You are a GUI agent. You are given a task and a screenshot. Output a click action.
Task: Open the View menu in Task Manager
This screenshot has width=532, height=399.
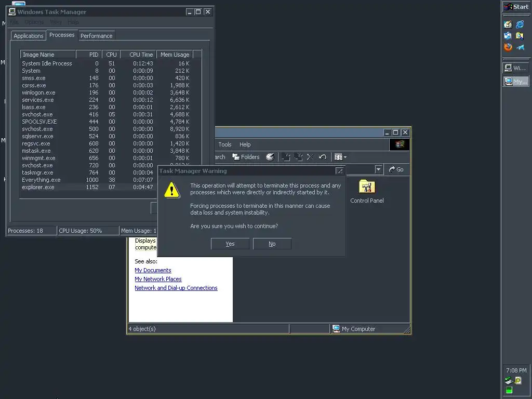56,22
